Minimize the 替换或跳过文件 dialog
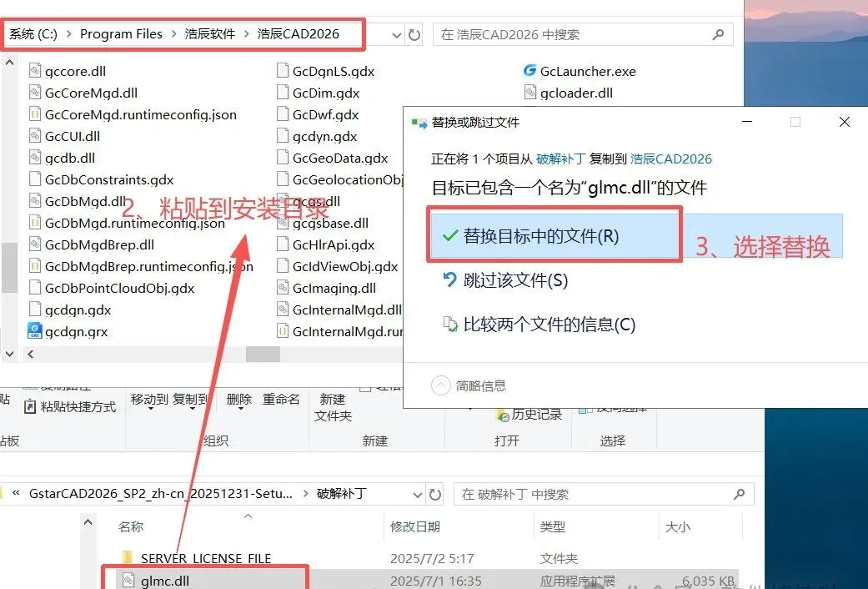This screenshot has height=589, width=868. click(x=747, y=122)
